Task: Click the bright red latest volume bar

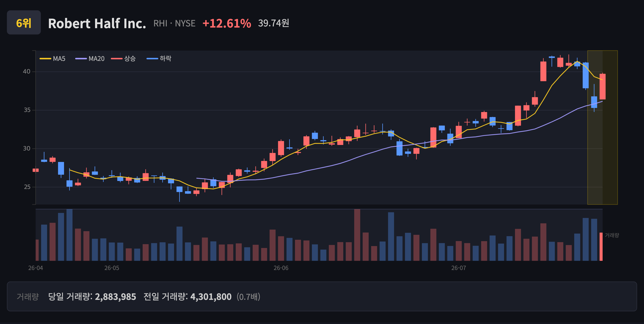Action: (x=601, y=247)
